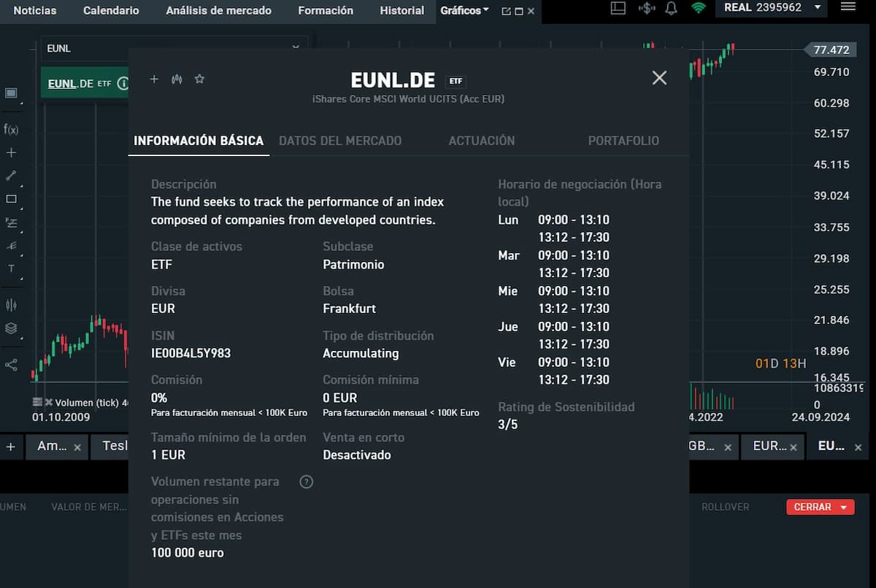Choose the text annotation tool
Viewport: 876px width, 588px height.
[11, 268]
